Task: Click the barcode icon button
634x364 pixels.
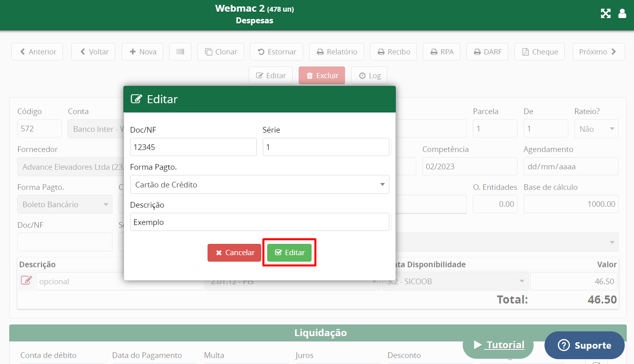Action: [180, 52]
